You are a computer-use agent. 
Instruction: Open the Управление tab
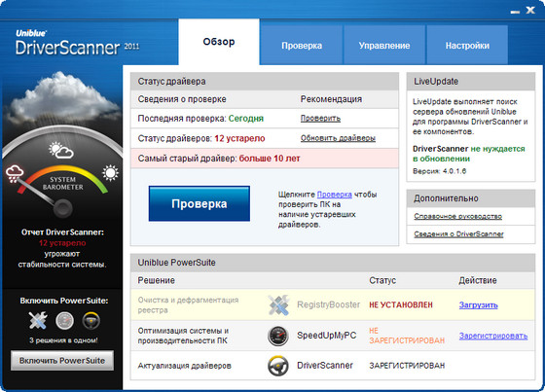click(384, 45)
